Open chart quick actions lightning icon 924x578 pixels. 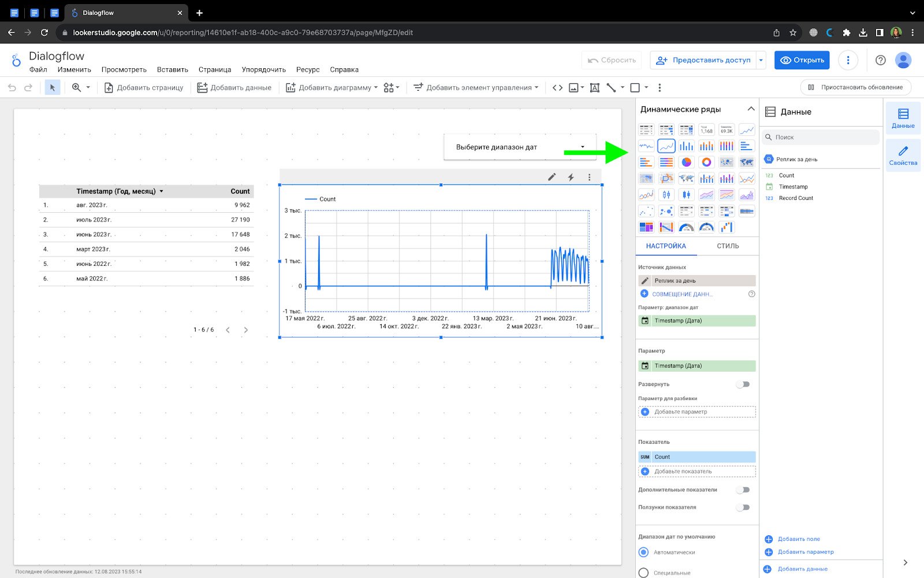coord(571,177)
